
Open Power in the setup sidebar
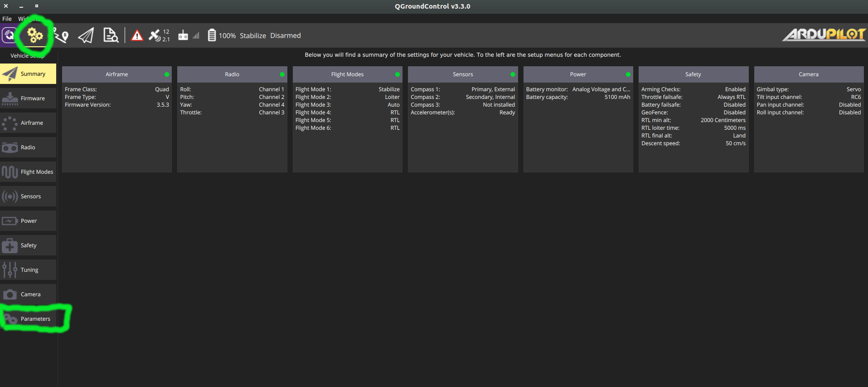tap(28, 221)
